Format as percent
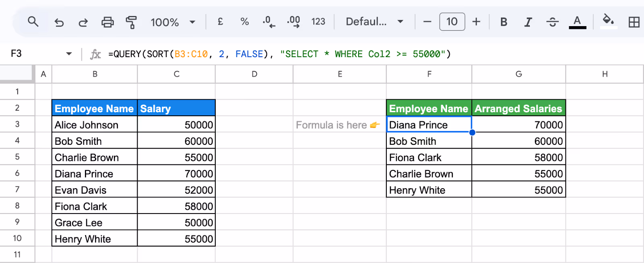Viewport: 644px width, 263px height. [244, 22]
